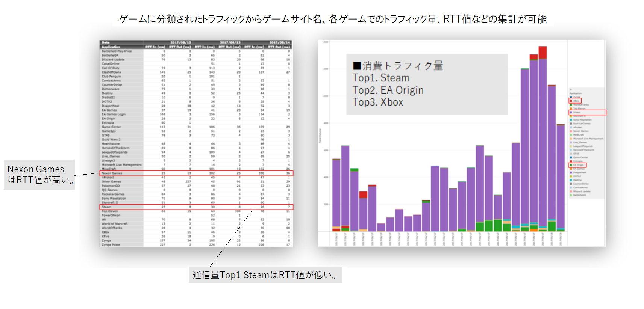The height and width of the screenshot is (309, 644).
Task: Click the purple Steam legend color swatch
Action: tap(571, 112)
